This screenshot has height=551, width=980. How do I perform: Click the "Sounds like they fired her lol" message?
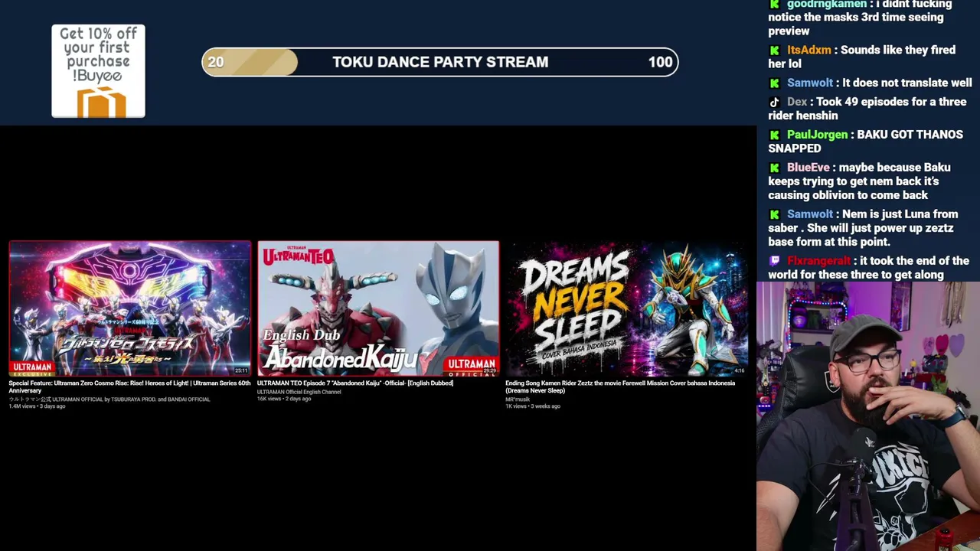(x=862, y=57)
